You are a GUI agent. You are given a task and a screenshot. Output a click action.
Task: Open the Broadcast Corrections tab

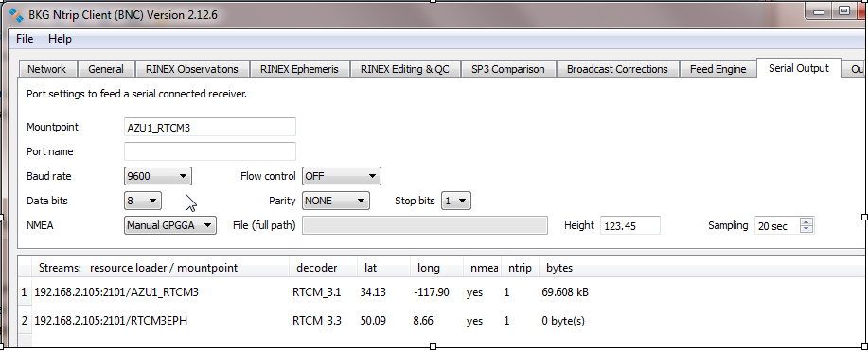(617, 69)
